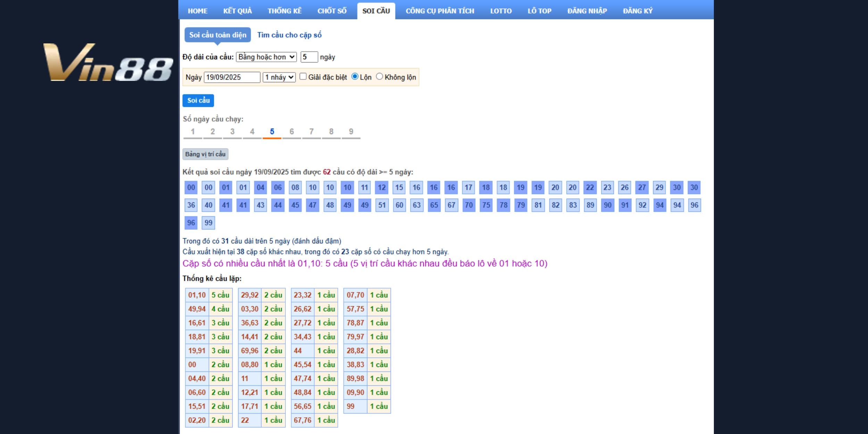
Task: Click pair 02,20 in statistics table
Action: tap(197, 420)
